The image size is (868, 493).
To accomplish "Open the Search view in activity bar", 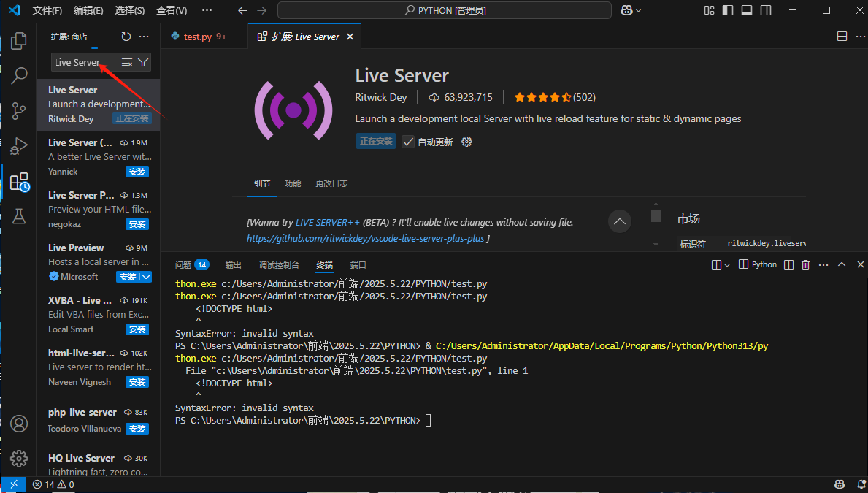I will click(x=19, y=75).
